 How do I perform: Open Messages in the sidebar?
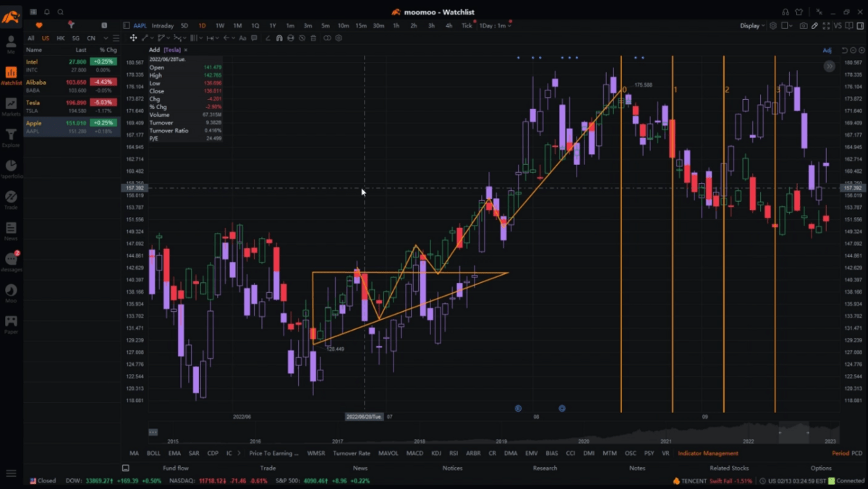pyautogui.click(x=11, y=263)
